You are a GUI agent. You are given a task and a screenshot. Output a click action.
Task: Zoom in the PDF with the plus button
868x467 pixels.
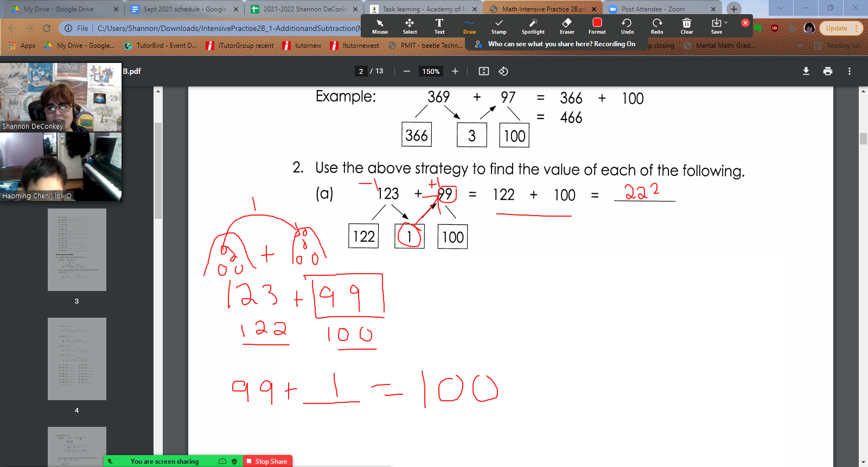(x=455, y=71)
